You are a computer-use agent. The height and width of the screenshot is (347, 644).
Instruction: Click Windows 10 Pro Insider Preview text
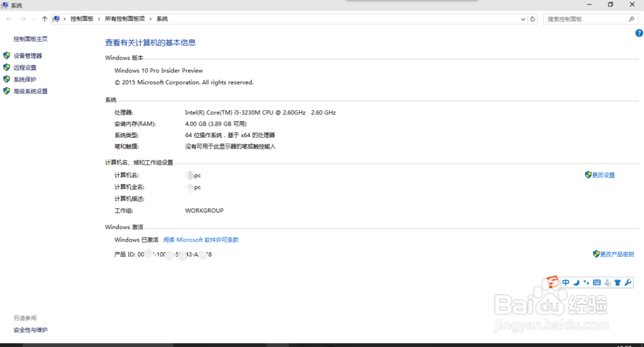[x=158, y=71]
